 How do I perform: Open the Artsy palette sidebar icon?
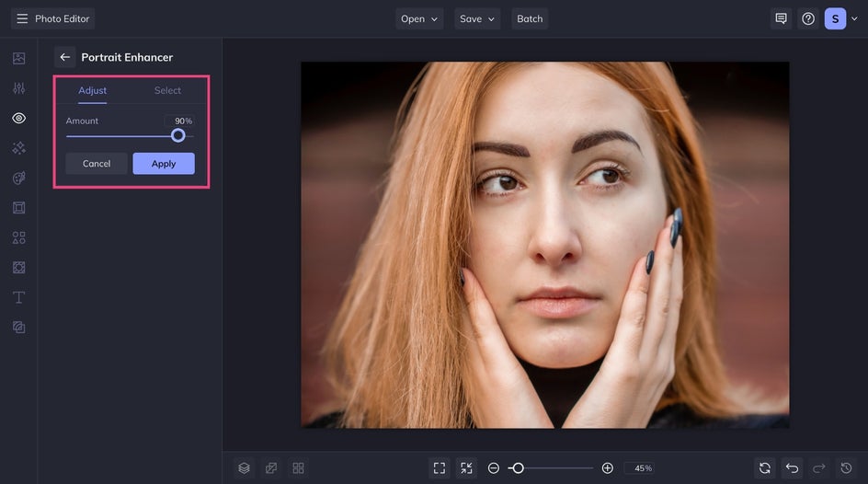(x=18, y=178)
